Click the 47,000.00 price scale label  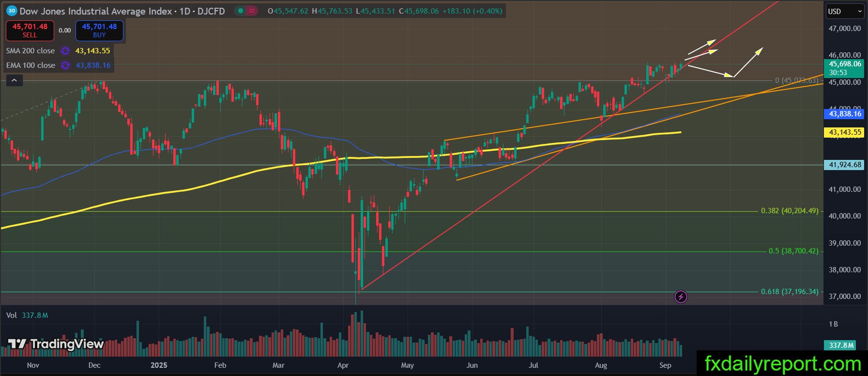point(845,29)
